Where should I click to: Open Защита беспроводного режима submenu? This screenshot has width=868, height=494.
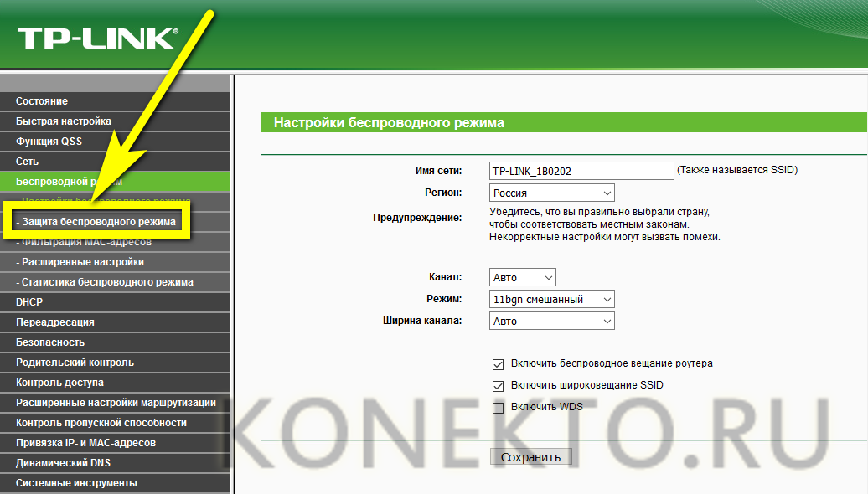pos(97,221)
